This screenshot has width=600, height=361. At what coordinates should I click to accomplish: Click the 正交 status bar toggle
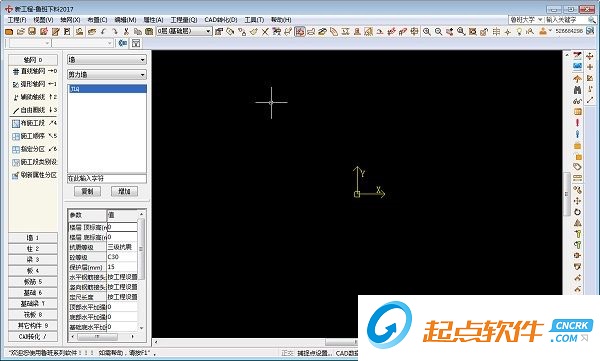coord(287,353)
